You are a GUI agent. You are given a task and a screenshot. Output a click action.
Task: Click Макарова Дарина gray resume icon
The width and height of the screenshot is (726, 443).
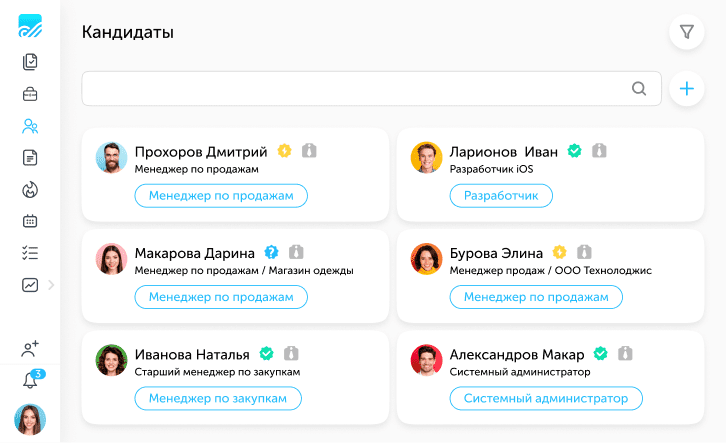296,252
